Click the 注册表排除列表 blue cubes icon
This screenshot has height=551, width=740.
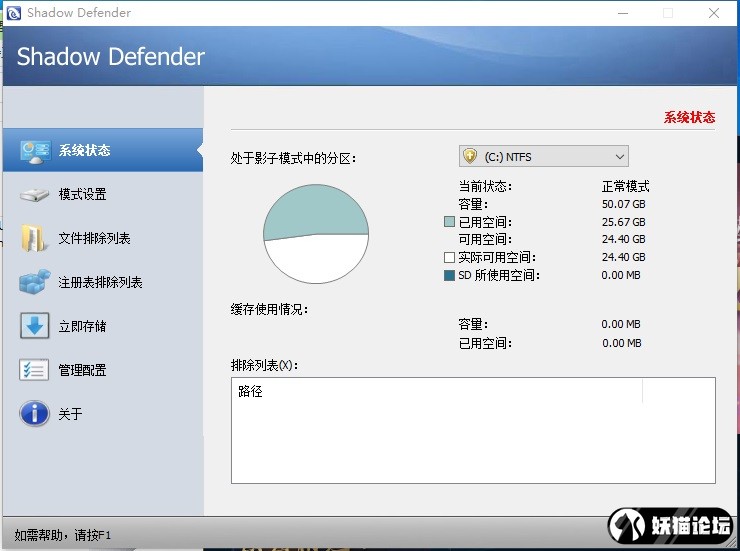(x=34, y=282)
